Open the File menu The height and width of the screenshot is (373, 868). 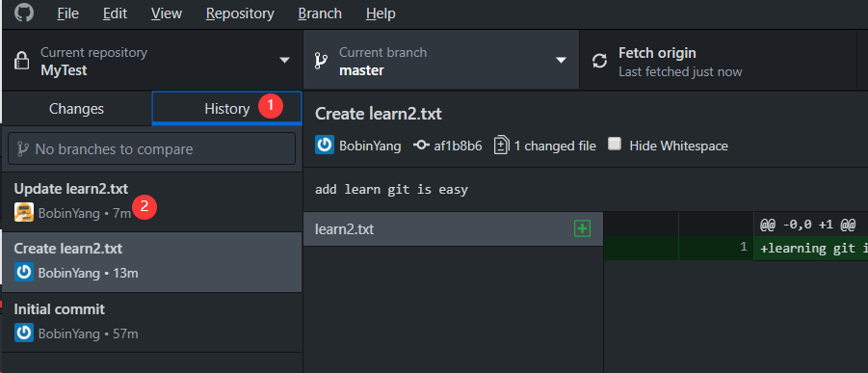point(68,13)
